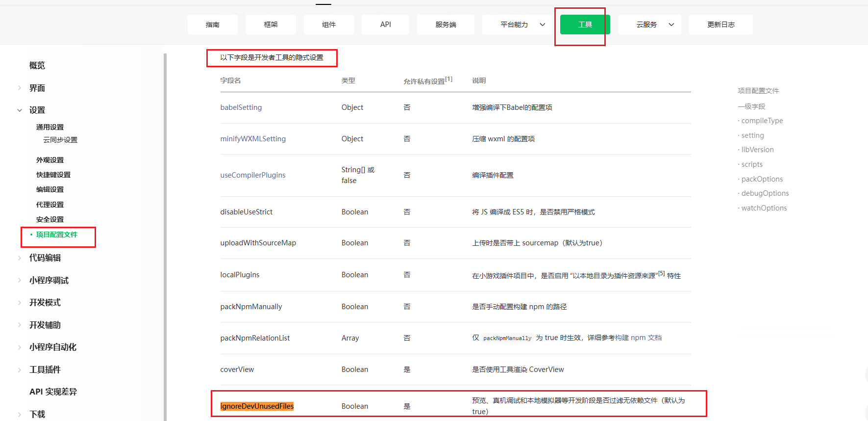The height and width of the screenshot is (421, 868).
Task: Open 代理设置 in sidebar
Action: [50, 205]
